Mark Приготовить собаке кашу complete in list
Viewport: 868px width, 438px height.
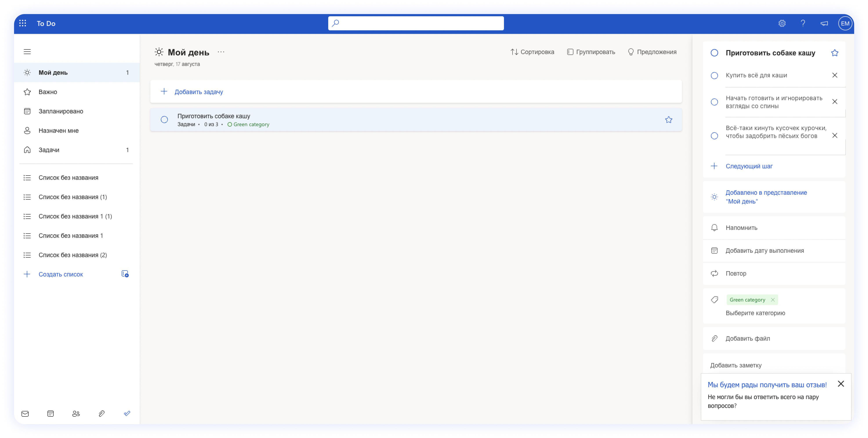164,120
